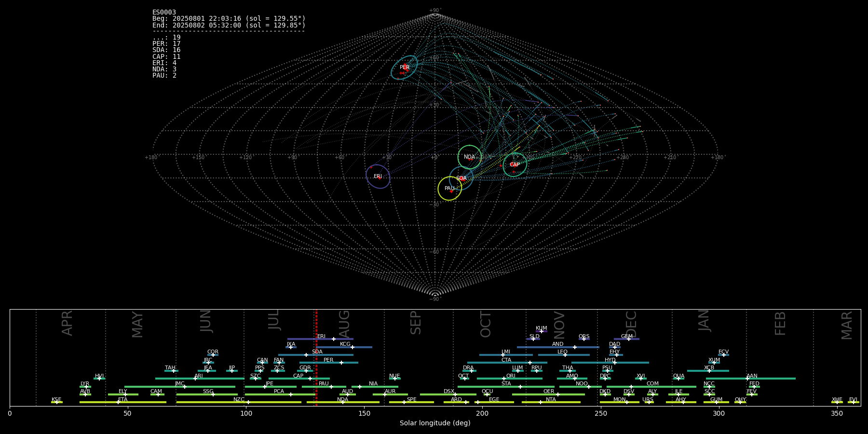Click the Beg: 20250801 22:03:16 line
Viewport: 868px width, 434px height.
[229, 19]
